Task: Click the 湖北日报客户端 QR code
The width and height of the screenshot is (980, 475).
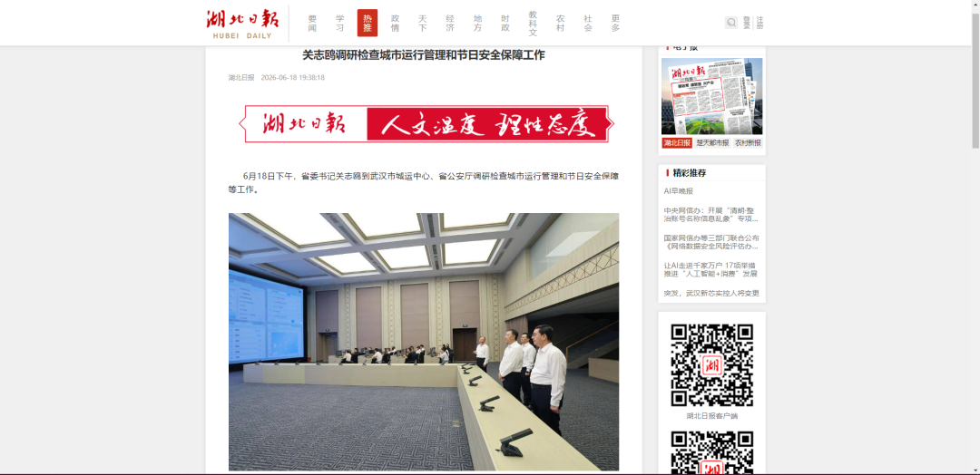Action: tap(712, 365)
